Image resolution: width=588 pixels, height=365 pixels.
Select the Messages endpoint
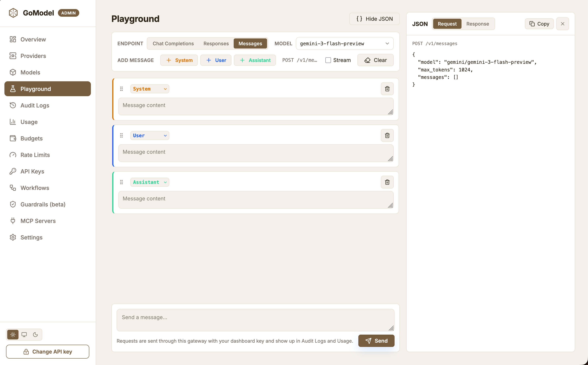click(250, 43)
